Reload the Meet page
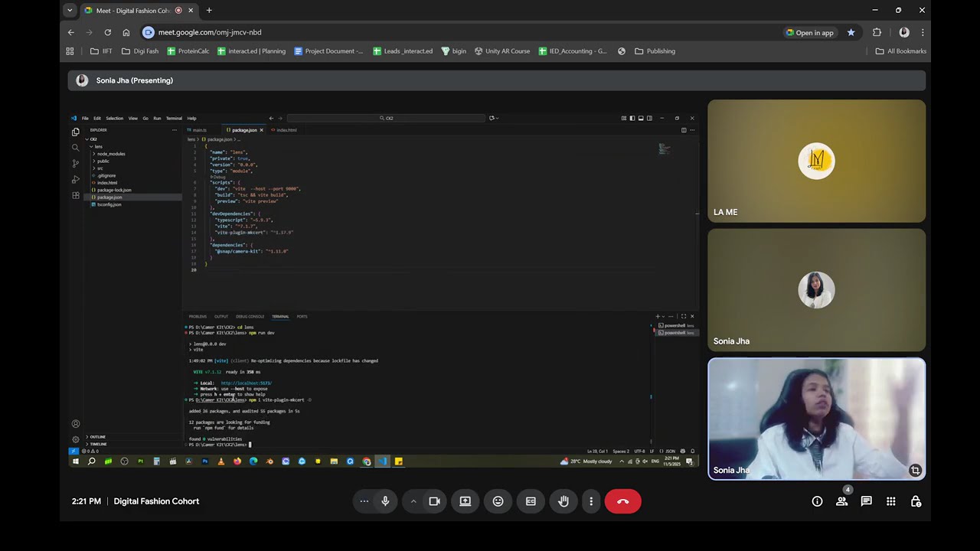The image size is (980, 551). (107, 32)
